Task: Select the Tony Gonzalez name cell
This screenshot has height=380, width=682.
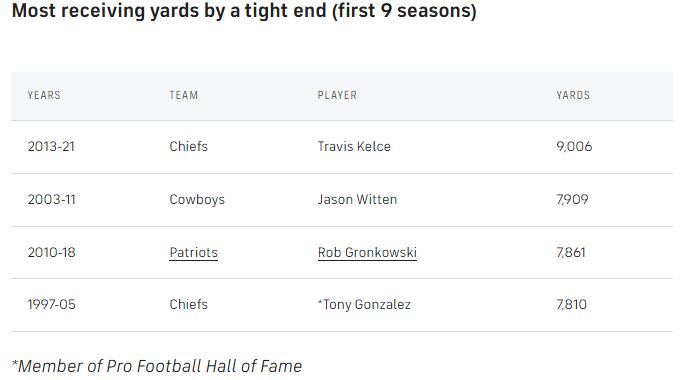Action: pyautogui.click(x=364, y=304)
